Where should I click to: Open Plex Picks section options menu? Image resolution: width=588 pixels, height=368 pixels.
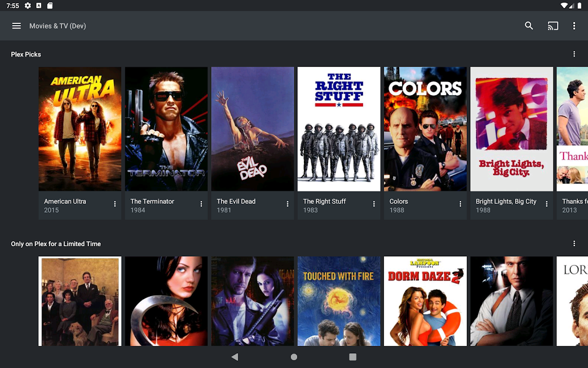[x=574, y=54]
